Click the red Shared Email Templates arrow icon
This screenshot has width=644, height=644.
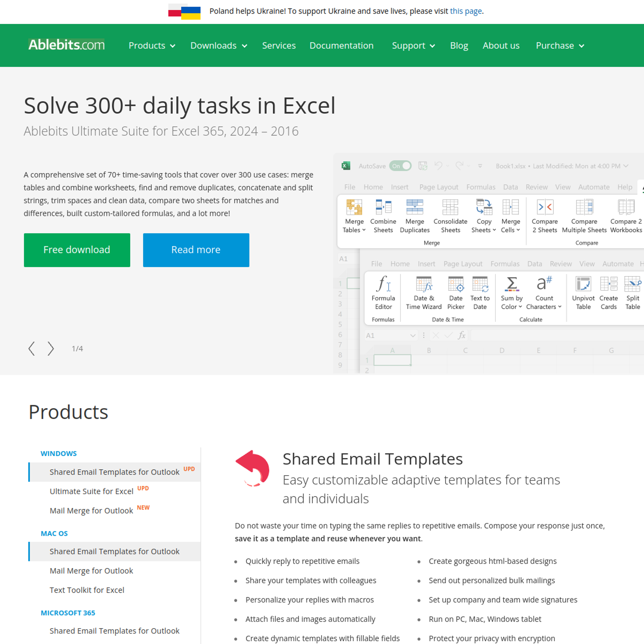(x=253, y=468)
